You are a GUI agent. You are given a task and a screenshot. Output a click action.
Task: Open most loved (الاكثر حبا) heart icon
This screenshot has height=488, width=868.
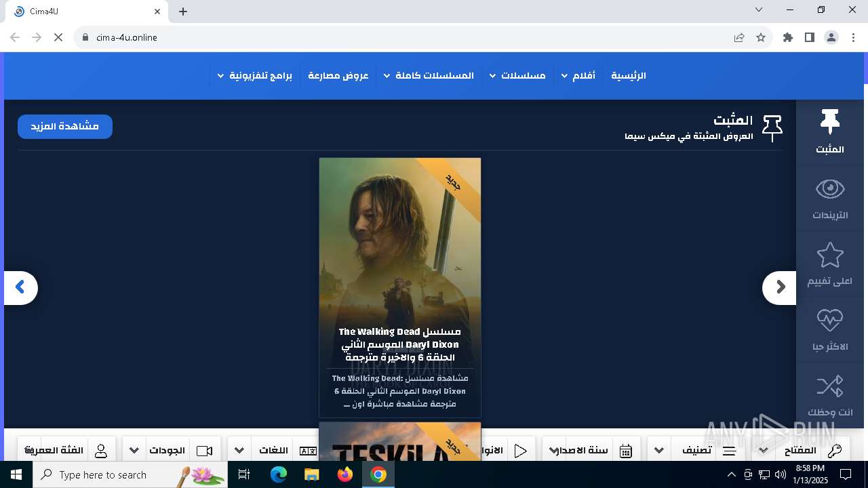pos(829,320)
